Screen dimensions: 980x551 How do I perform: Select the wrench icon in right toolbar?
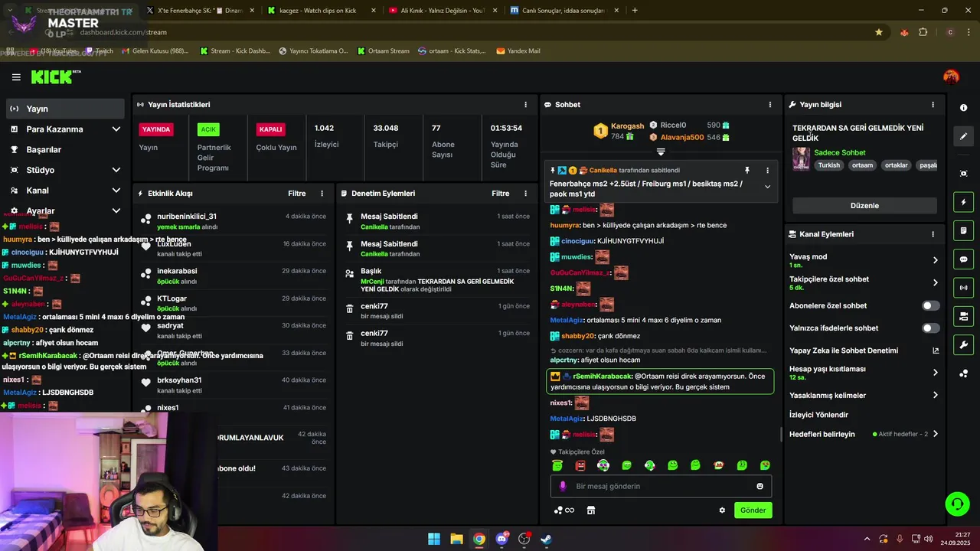click(x=963, y=345)
